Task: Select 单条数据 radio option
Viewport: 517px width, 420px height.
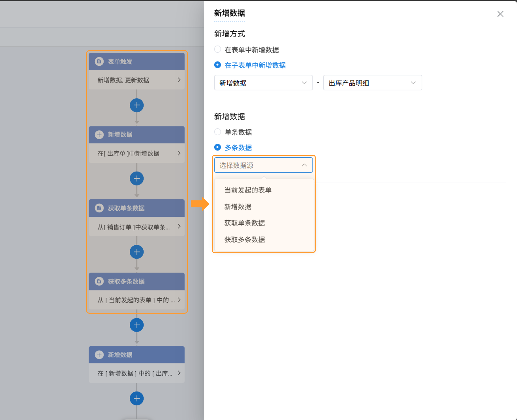Action: click(218, 132)
